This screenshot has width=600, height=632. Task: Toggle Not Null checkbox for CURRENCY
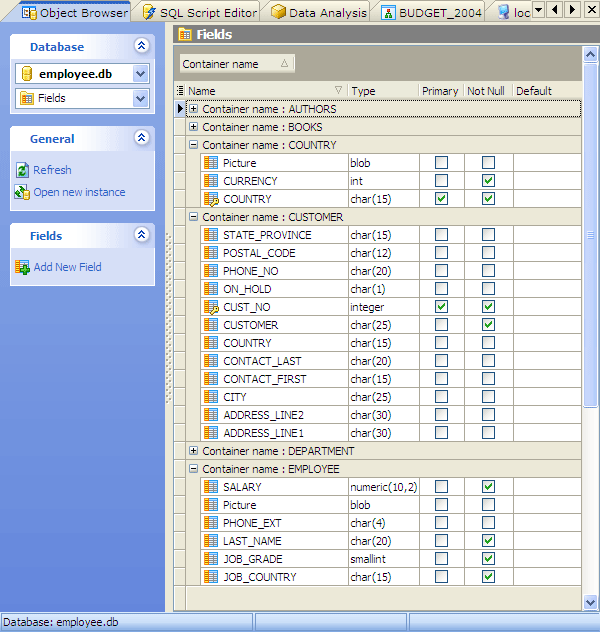tap(488, 181)
